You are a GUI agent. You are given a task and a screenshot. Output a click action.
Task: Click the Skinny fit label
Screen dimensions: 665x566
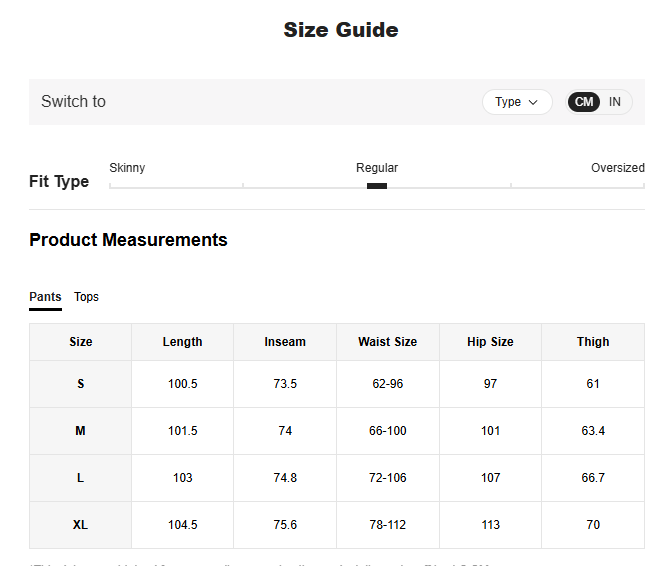127,168
